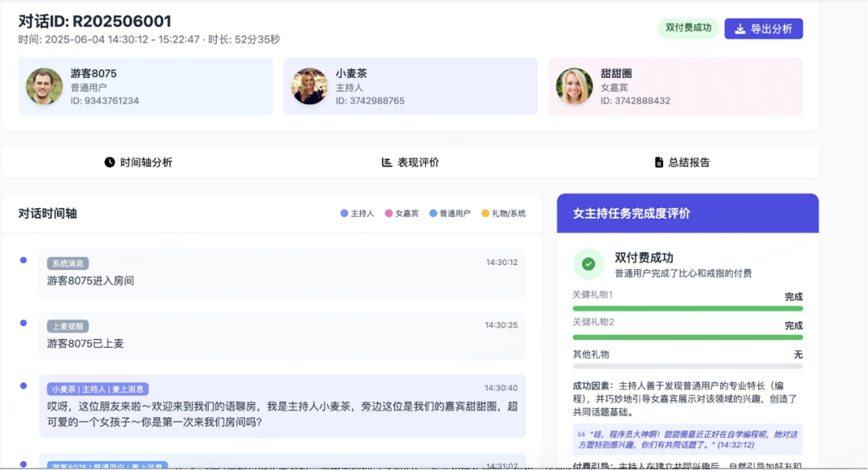Click the 其他礼物 progress bar
Image resolution: width=868 pixels, height=470 pixels.
click(x=687, y=366)
